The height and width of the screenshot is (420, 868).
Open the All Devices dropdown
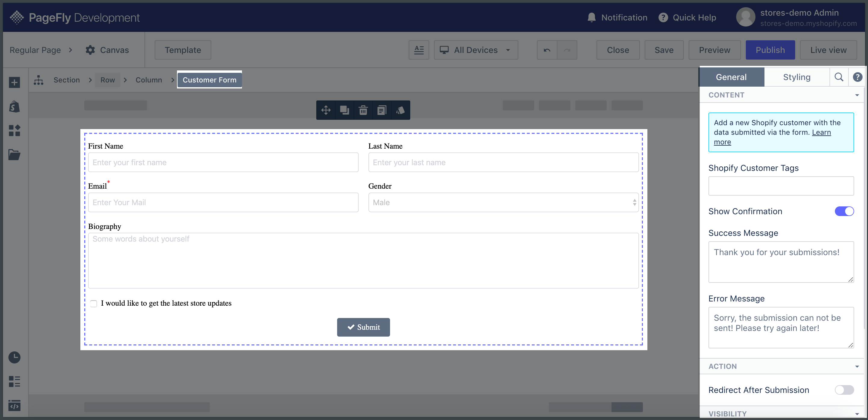pos(476,50)
